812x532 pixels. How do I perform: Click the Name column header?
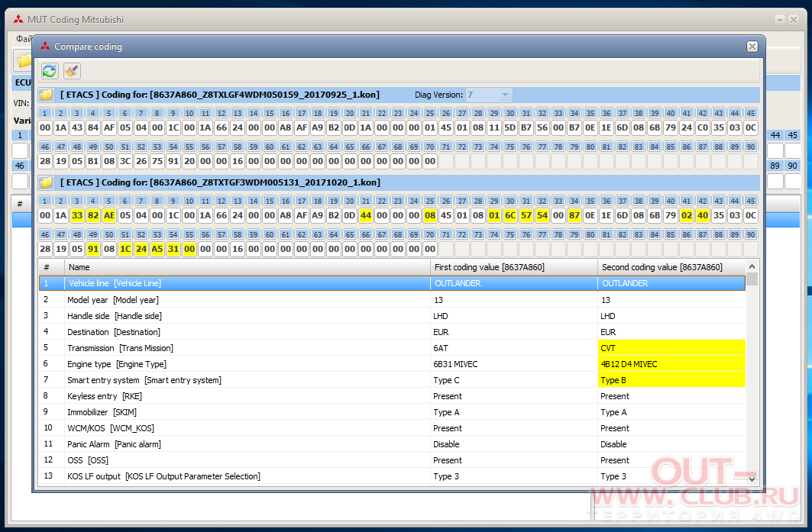point(247,267)
